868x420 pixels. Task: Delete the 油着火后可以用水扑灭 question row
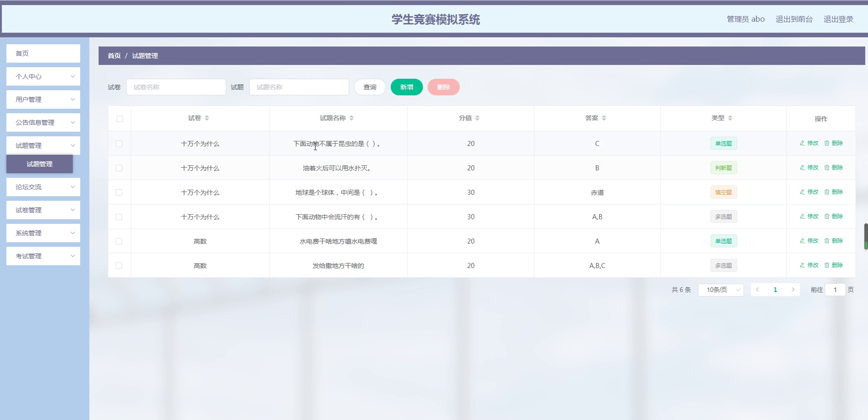tap(833, 168)
